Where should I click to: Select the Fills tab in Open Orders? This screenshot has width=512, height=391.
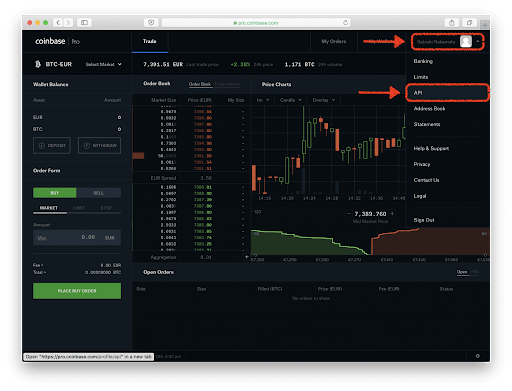[475, 272]
